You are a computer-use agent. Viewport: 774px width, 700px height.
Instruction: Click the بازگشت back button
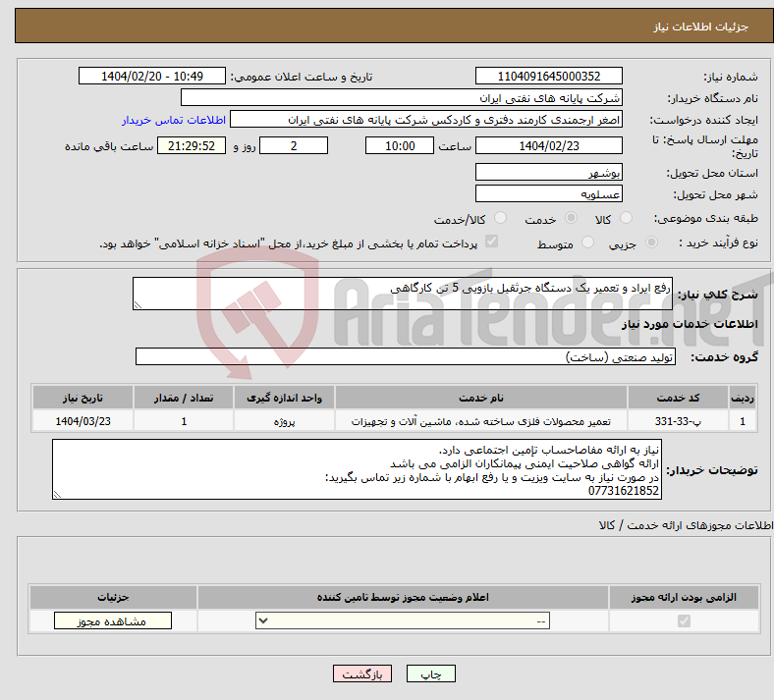362,673
